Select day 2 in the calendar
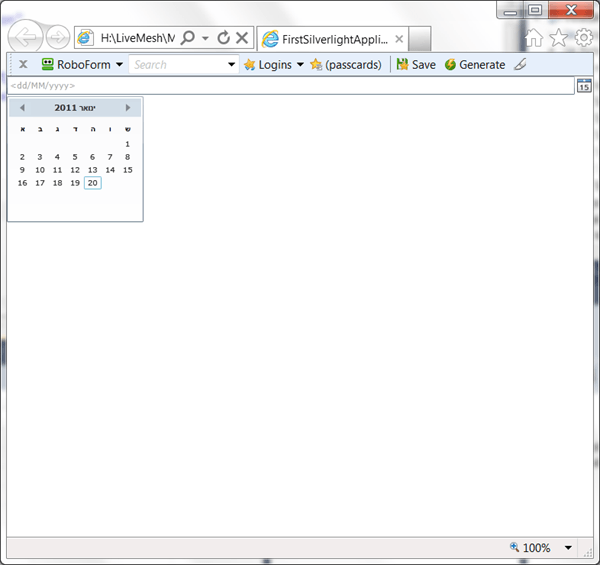 pyautogui.click(x=22, y=157)
